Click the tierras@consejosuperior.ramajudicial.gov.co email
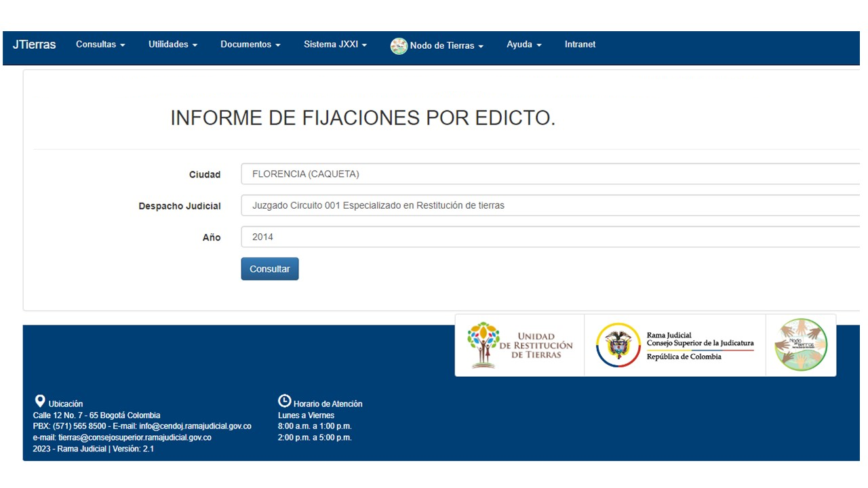 click(x=139, y=438)
